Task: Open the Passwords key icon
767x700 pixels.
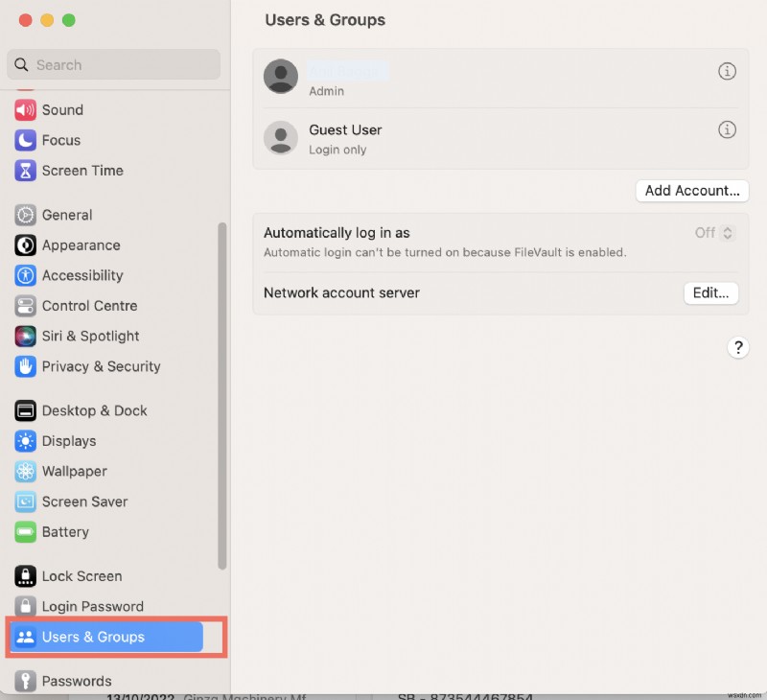Action: 25,681
